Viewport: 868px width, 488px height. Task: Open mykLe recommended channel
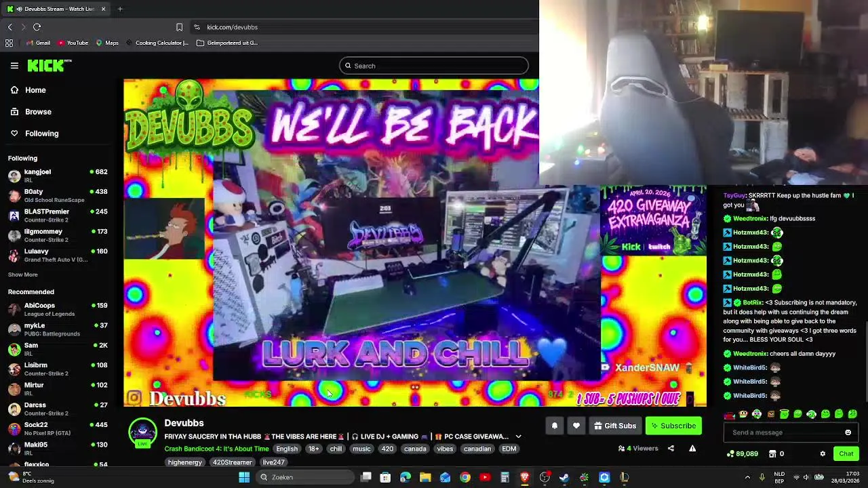point(58,329)
